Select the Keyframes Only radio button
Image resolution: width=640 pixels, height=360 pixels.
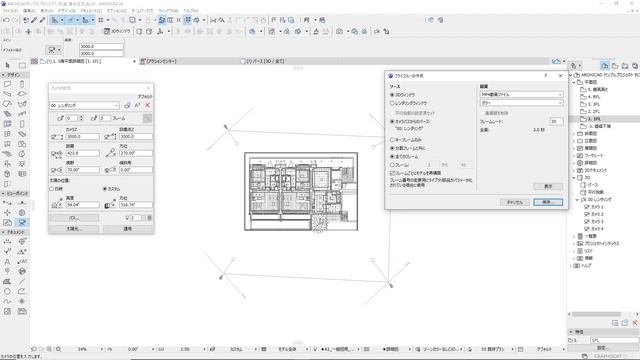392,140
